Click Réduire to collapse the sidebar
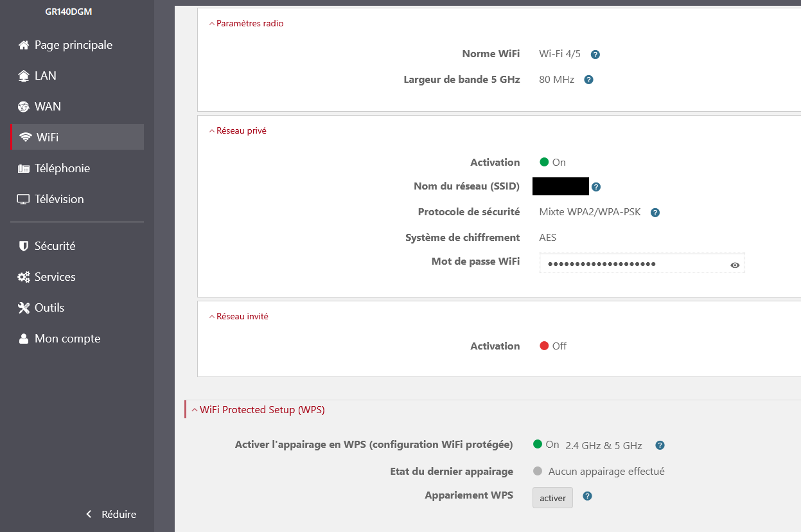 click(112, 514)
